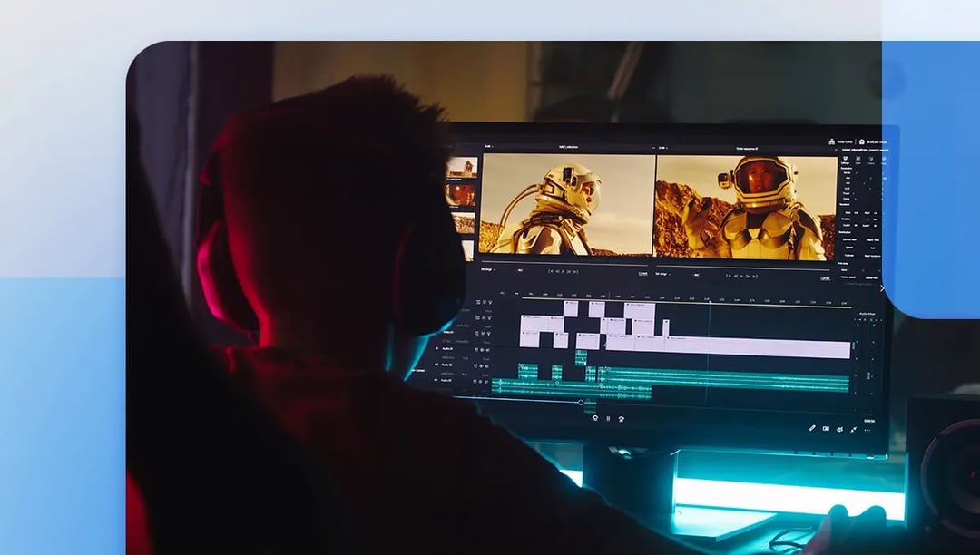This screenshot has height=555, width=980.
Task: Click the pencil edit icon below timeline
Action: (x=812, y=427)
